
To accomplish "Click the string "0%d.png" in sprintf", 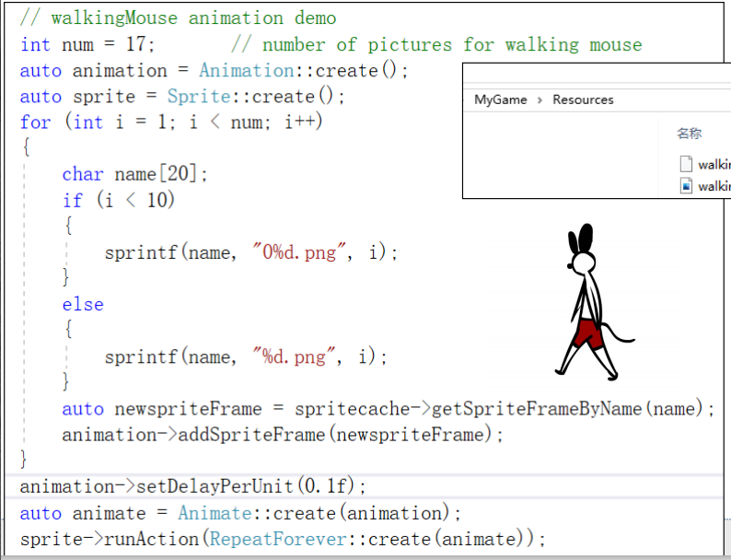I will pos(299,252).
